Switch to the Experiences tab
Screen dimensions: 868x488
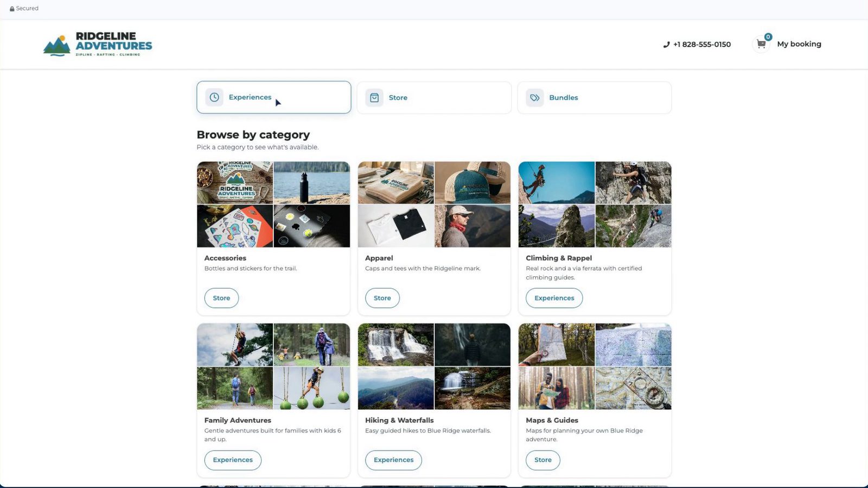pos(273,97)
